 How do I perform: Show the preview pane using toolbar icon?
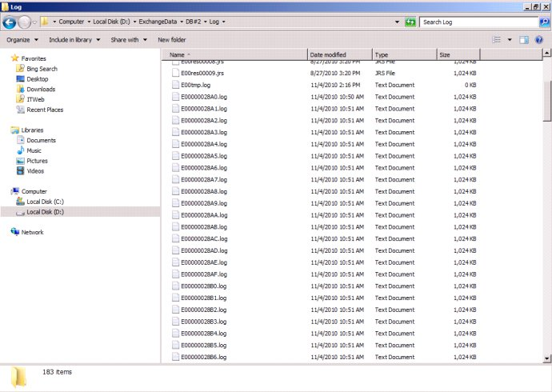[524, 39]
